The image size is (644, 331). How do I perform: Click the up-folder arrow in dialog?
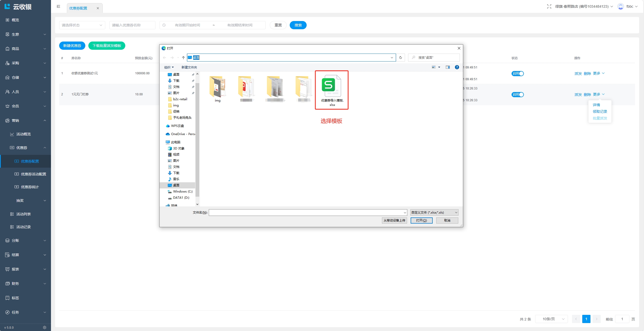point(183,57)
